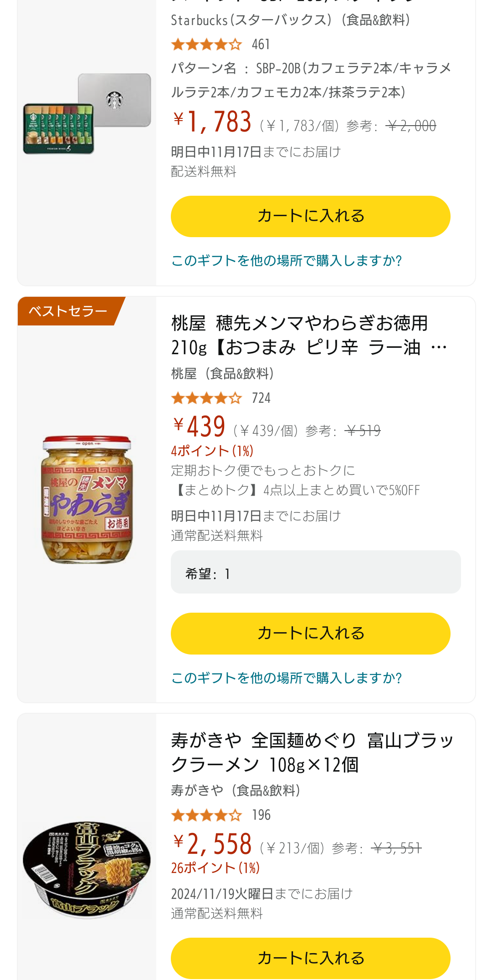Viewport: 492px width, 980px height.
Task: Add 桃屋 メンマ jar to cart
Action: pyautogui.click(x=310, y=633)
